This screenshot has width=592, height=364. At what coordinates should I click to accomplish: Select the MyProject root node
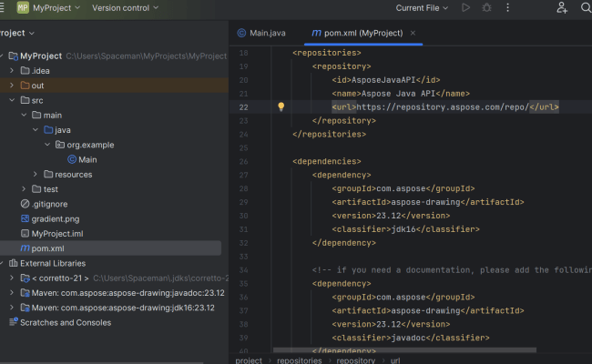click(41, 56)
